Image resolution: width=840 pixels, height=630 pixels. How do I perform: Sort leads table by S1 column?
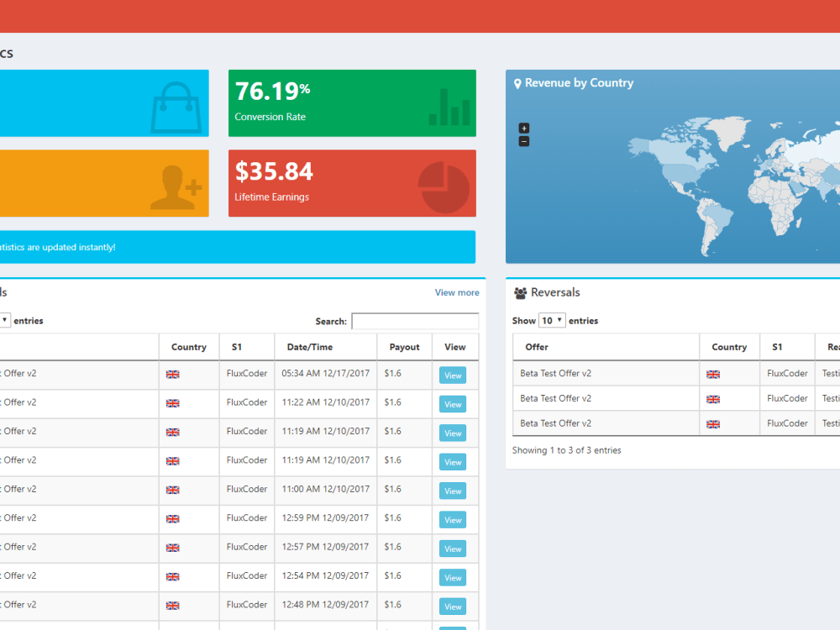click(x=247, y=347)
